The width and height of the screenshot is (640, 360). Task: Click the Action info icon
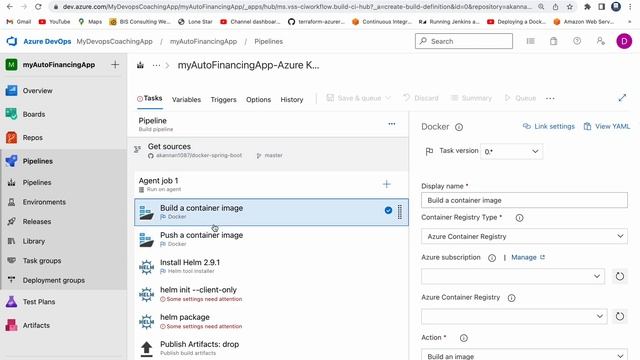tap(464, 338)
